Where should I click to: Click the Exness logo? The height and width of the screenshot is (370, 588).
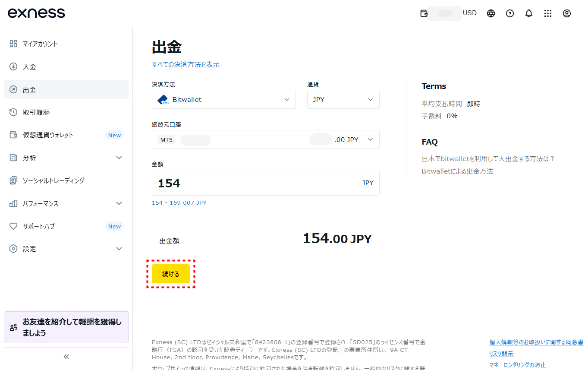[x=36, y=13]
